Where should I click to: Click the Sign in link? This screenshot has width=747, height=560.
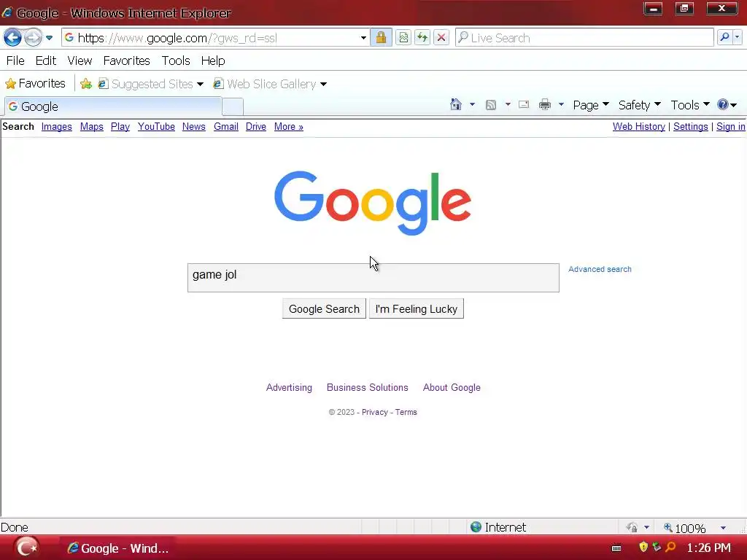click(730, 127)
